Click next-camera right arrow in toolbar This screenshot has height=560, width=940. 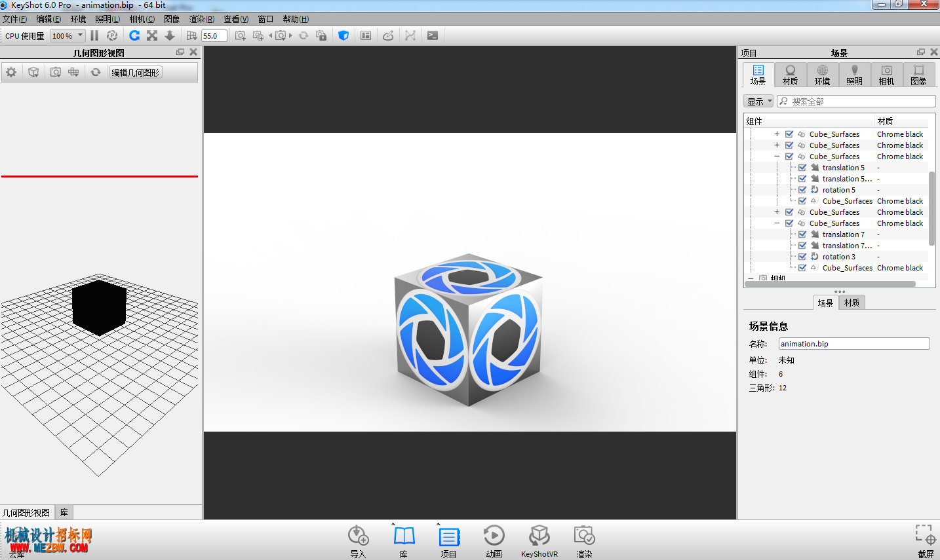pyautogui.click(x=290, y=35)
